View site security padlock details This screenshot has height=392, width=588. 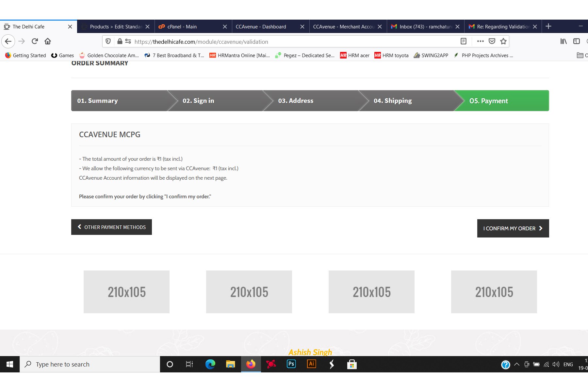pos(120,41)
